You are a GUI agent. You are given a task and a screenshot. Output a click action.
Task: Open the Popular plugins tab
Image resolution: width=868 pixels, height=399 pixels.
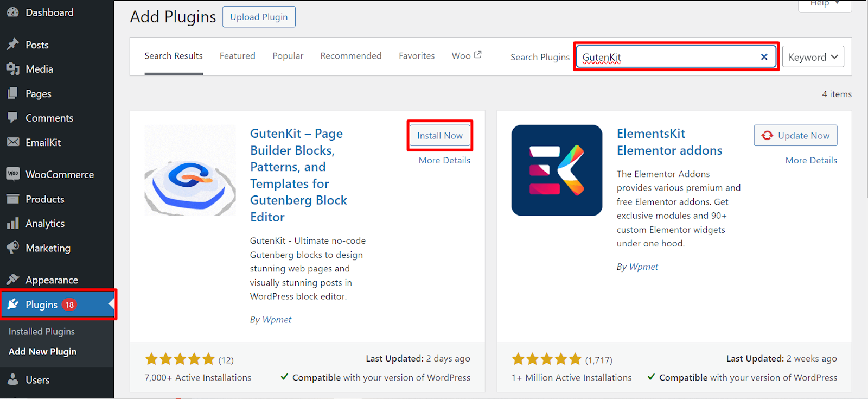coord(288,56)
